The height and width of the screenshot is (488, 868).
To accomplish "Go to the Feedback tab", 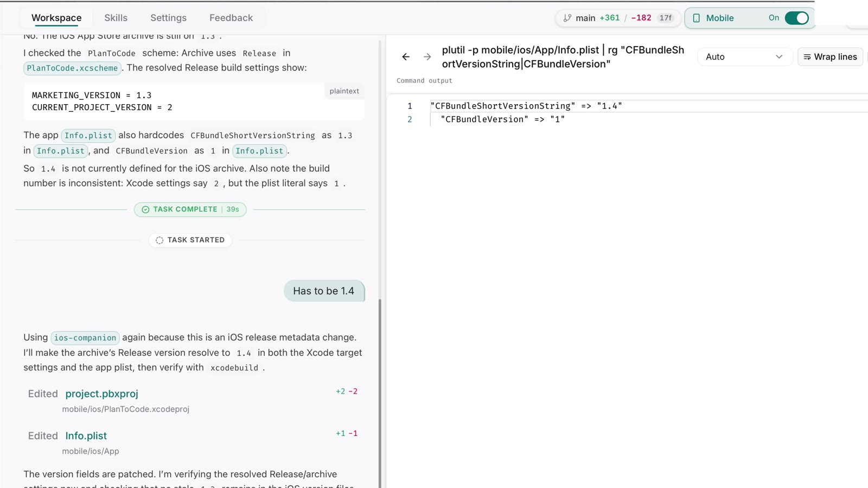I will pos(231,18).
